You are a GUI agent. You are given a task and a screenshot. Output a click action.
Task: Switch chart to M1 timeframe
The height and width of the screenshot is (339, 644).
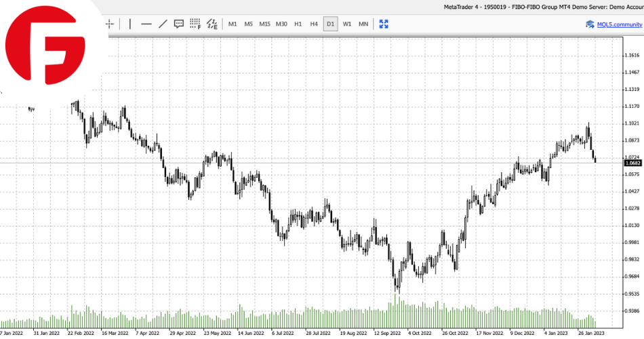(233, 24)
